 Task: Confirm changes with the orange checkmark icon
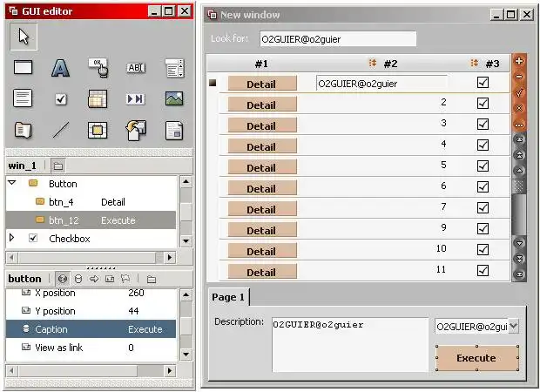click(x=519, y=92)
